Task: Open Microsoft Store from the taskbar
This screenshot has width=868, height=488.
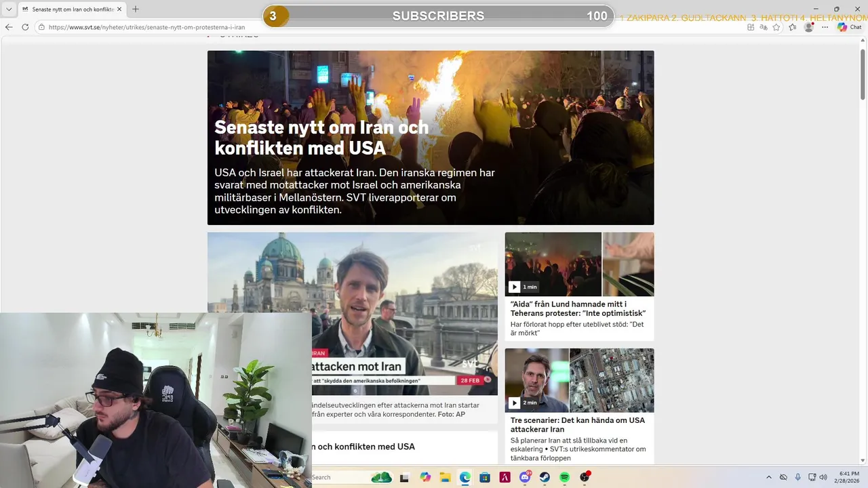Action: pos(485,477)
